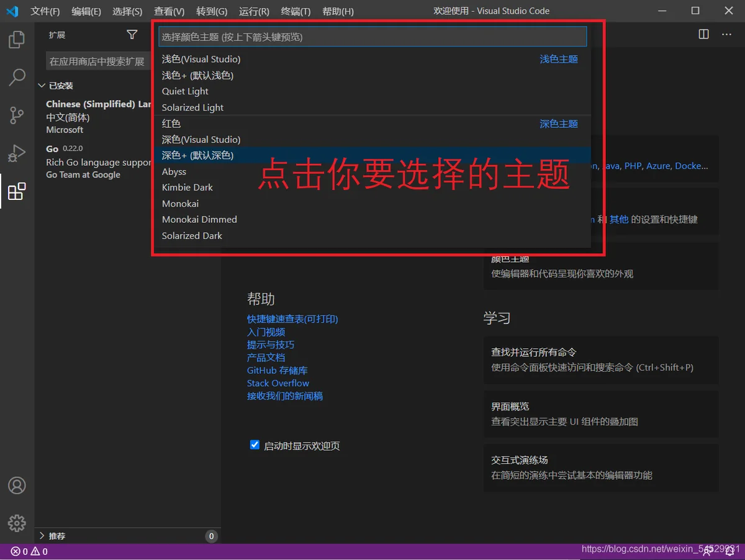Viewport: 745px width, 560px height.
Task: Click the VS Code logo icon
Action: click(12, 11)
